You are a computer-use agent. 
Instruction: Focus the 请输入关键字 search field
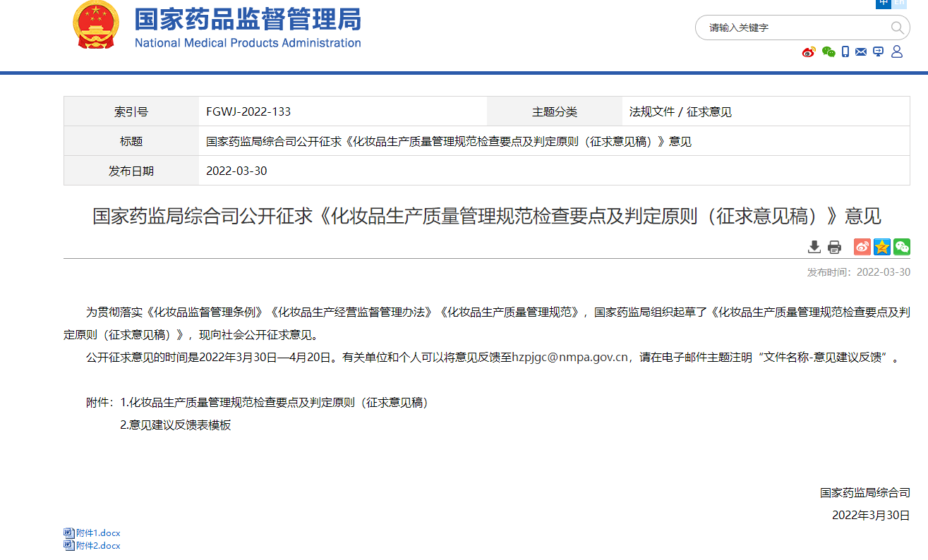[793, 28]
